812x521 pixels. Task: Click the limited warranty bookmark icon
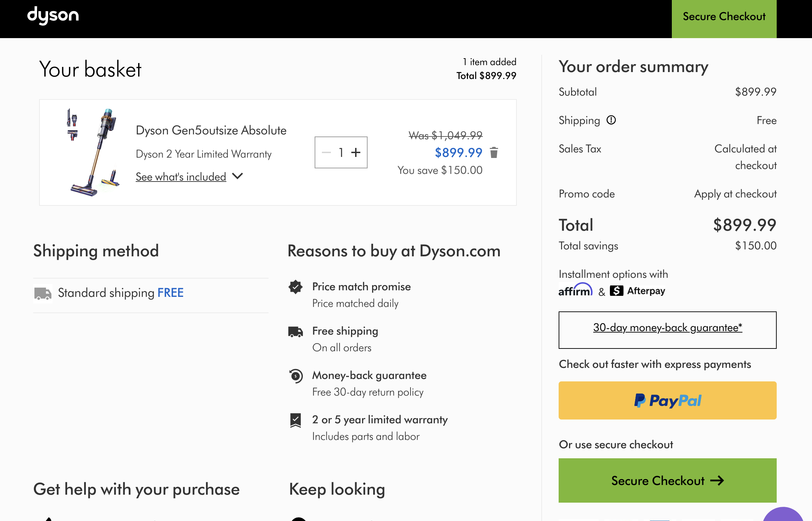[x=296, y=420]
